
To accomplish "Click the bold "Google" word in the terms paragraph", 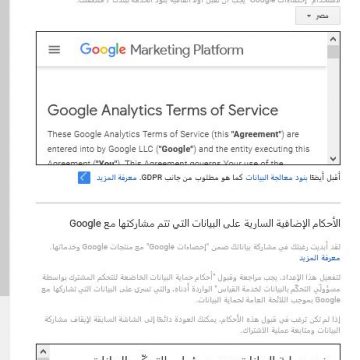I will [x=176, y=149].
